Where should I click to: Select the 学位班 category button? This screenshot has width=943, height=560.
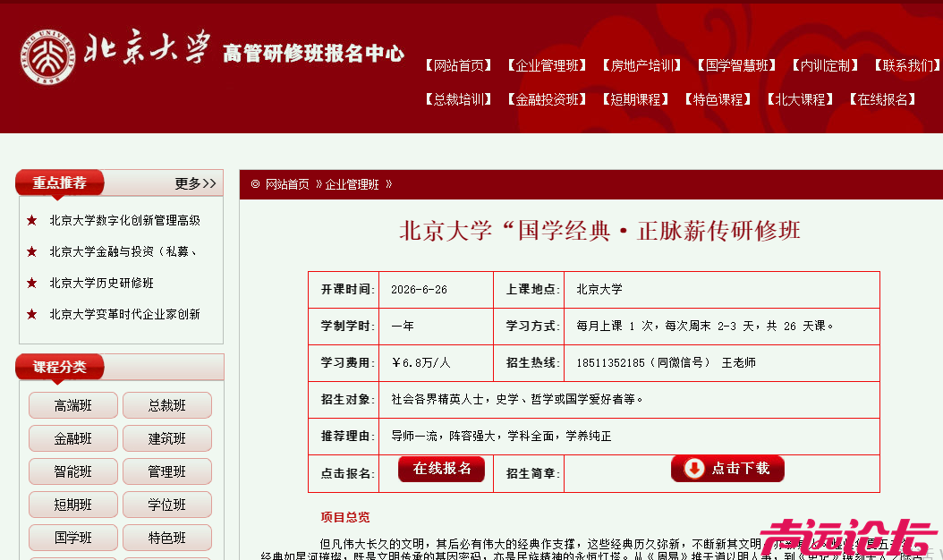(167, 505)
